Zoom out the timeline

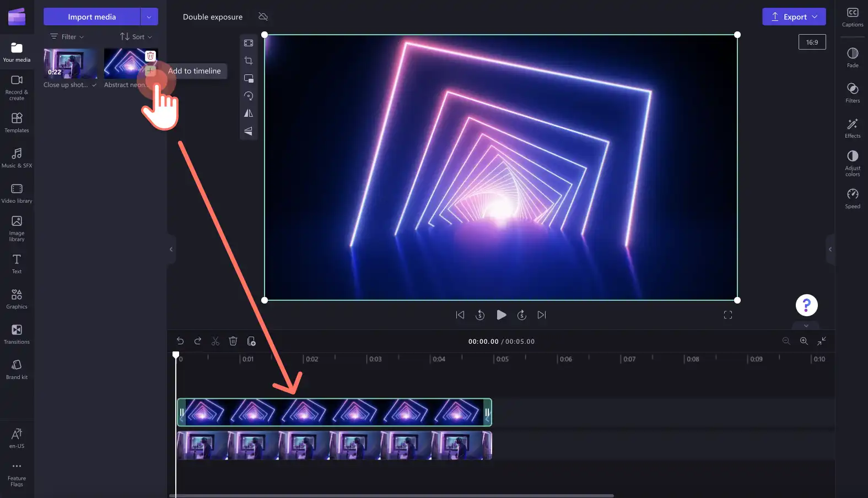[786, 342]
